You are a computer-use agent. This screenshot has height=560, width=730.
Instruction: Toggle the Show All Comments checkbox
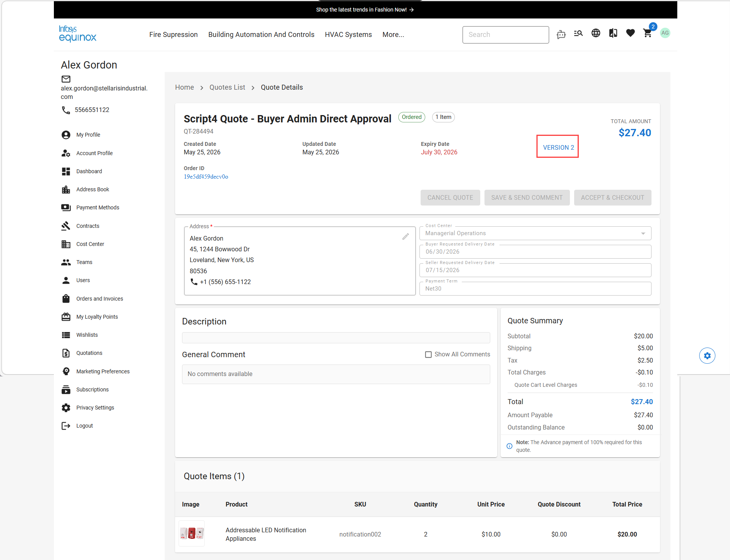[x=428, y=354]
